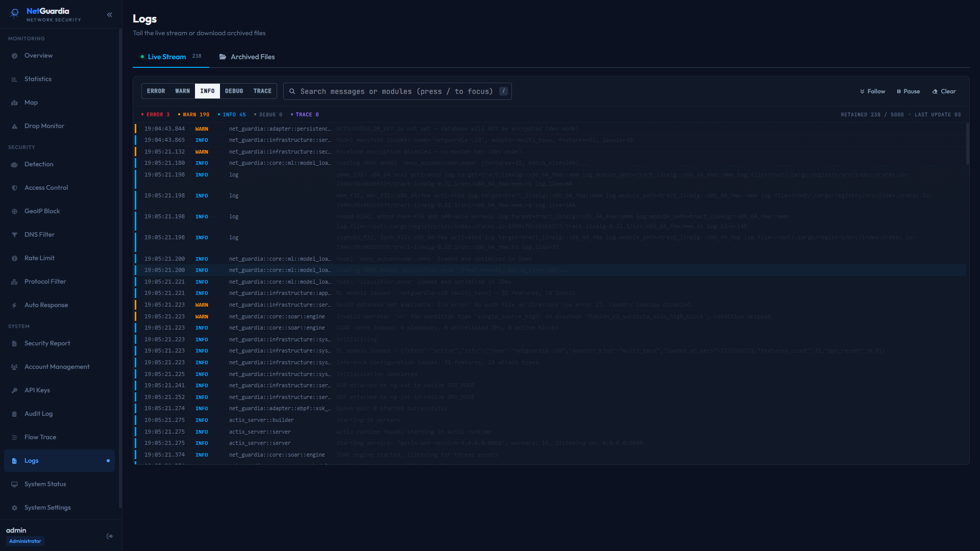Open Logs via file icon
Image resolution: width=980 pixels, height=551 pixels.
point(14,461)
